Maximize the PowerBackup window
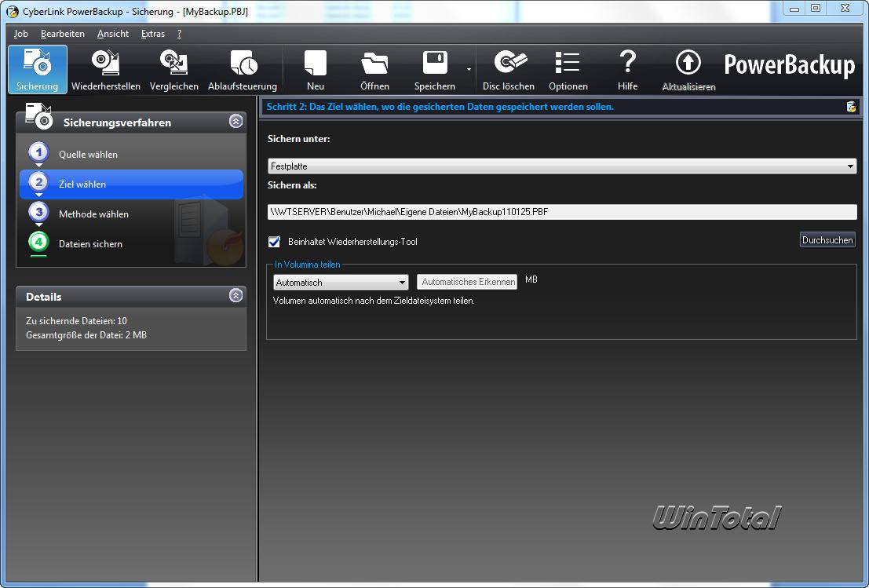Screen dimensions: 869x588 coord(816,9)
